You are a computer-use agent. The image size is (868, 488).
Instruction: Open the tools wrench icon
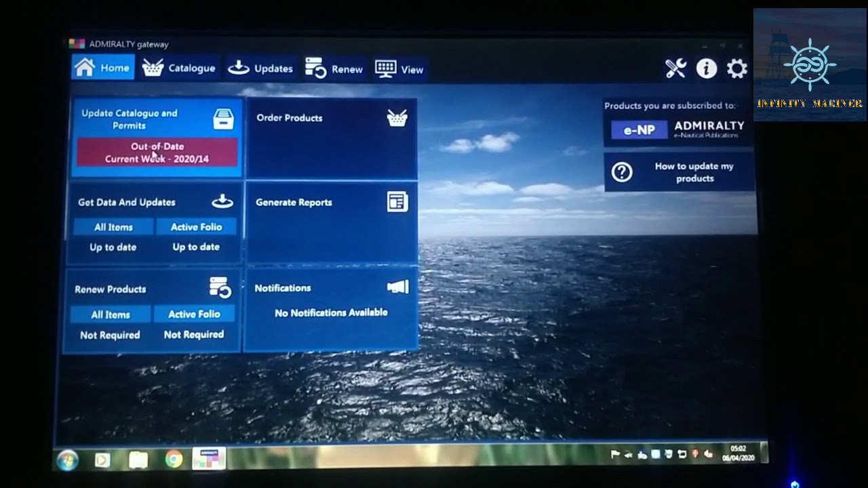coord(675,68)
